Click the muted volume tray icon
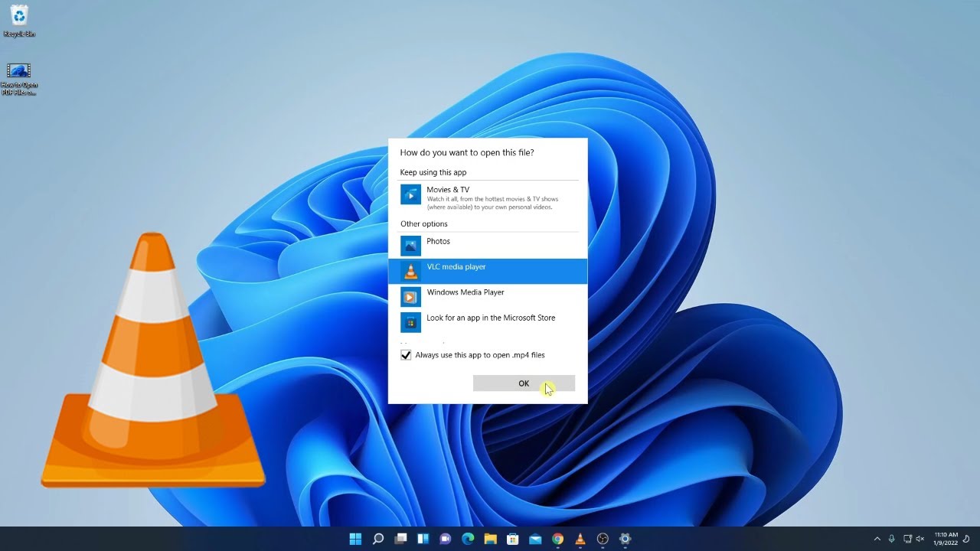Screen dimensions: 980x551 pos(920,539)
